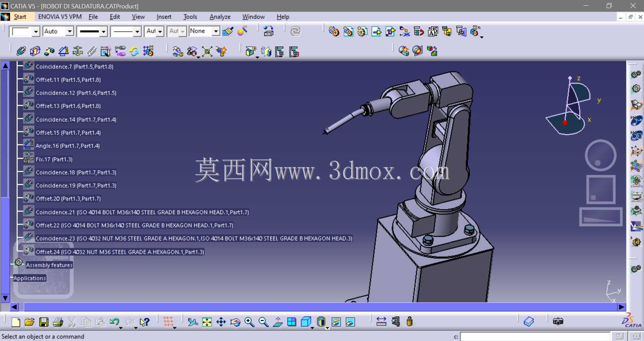Screen dimensions: 644x341
Task: Open the Shading render style dropdown arrow
Action: [x=327, y=327]
